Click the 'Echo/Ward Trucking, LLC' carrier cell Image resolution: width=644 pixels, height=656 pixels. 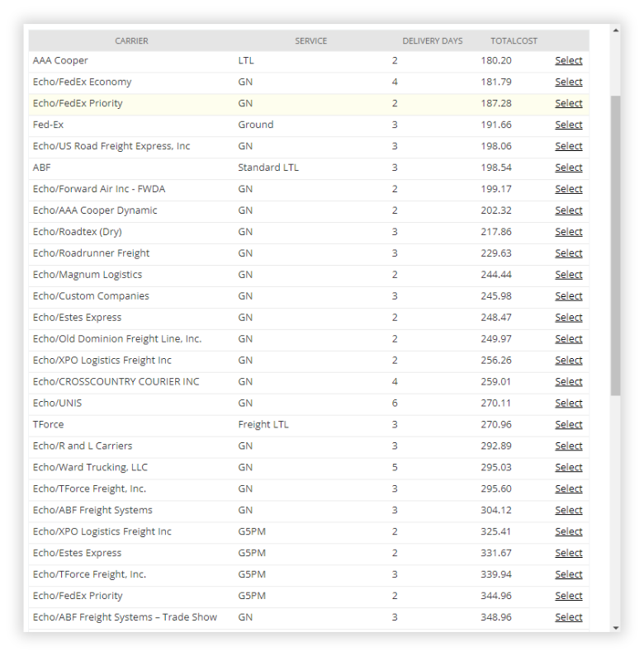[x=90, y=467]
